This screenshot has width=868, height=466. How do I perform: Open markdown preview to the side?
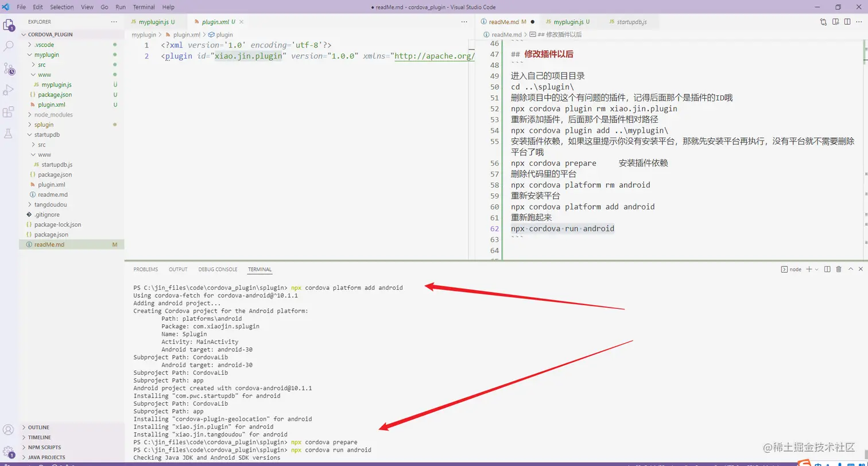pos(836,22)
